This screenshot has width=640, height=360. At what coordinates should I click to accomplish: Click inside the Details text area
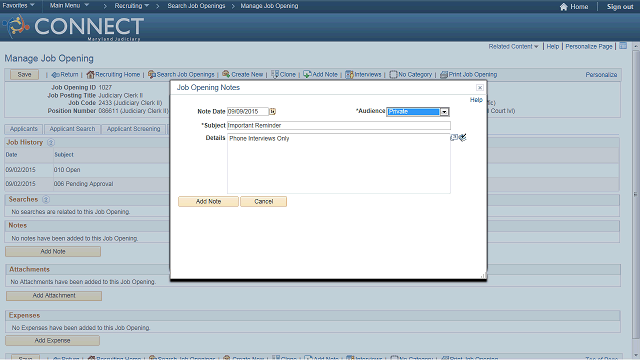[x=339, y=163]
